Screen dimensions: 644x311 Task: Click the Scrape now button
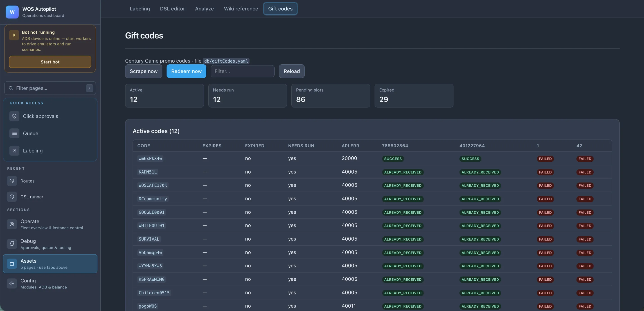click(144, 71)
